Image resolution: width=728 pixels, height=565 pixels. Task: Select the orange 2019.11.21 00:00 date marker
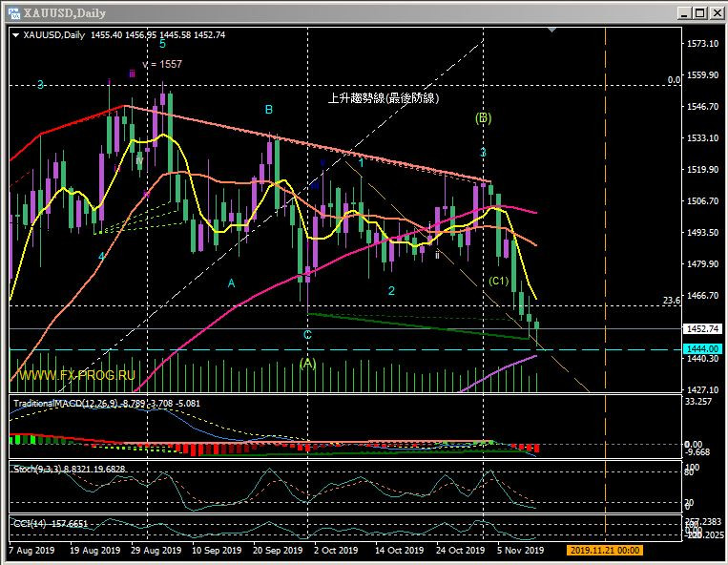(605, 551)
